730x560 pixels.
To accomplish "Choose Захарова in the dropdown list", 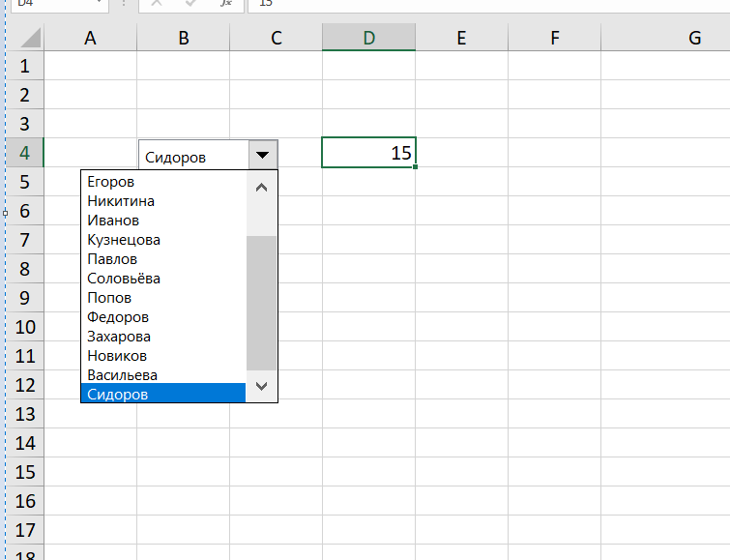I will coord(163,337).
